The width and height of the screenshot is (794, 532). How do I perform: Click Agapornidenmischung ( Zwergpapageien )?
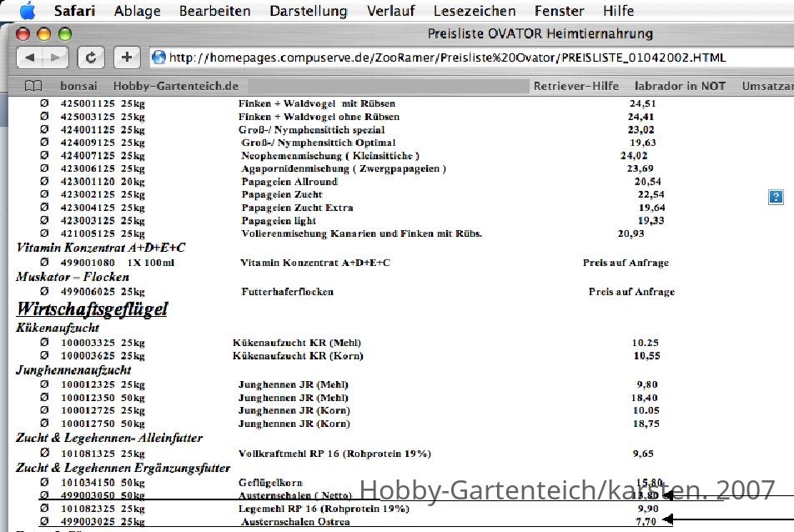click(x=344, y=168)
